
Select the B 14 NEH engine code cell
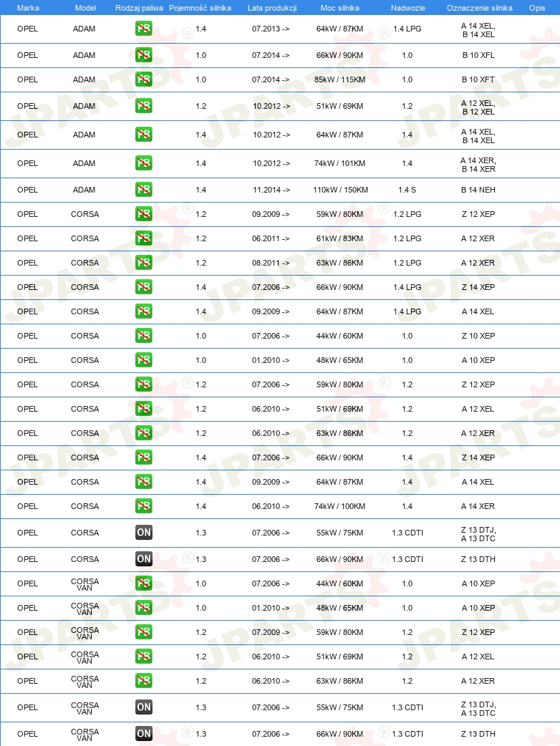tap(478, 190)
